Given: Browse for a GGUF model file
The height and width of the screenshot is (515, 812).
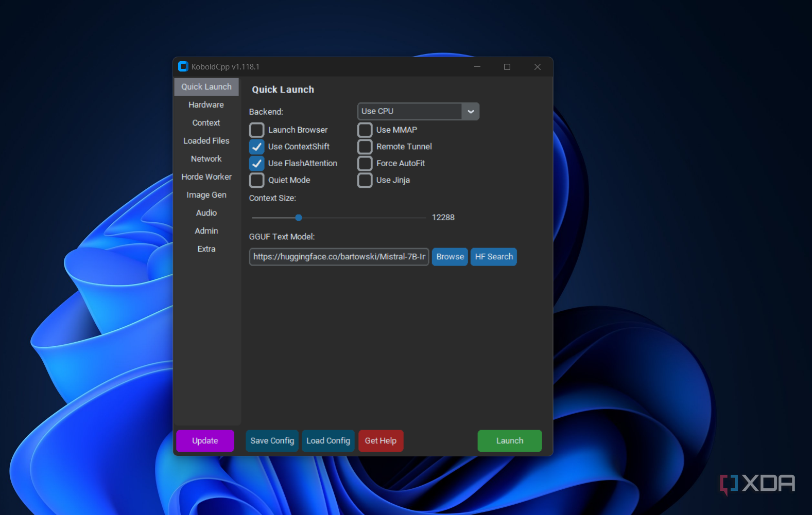Looking at the screenshot, I should click(x=450, y=257).
